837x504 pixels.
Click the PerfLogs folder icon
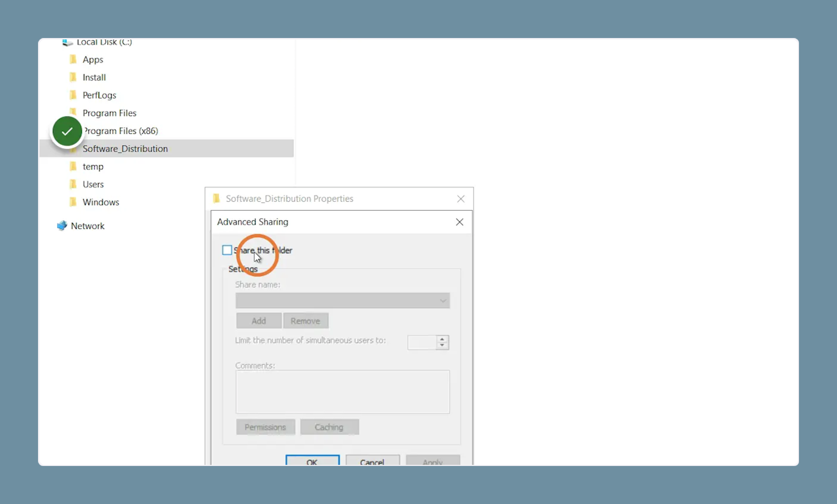point(73,95)
